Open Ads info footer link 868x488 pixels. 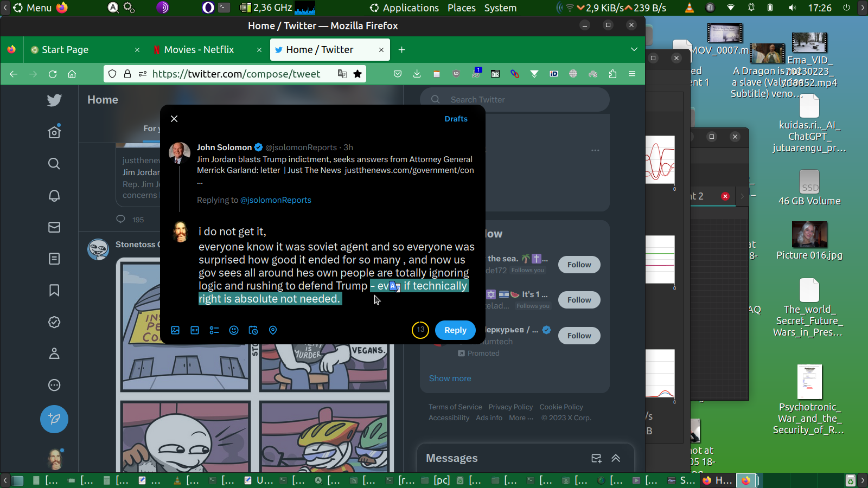489,418
